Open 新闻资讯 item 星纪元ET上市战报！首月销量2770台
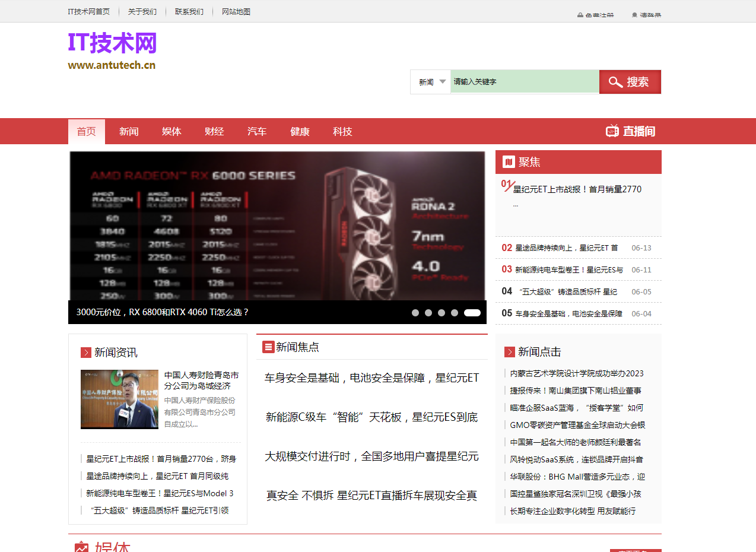 161,459
